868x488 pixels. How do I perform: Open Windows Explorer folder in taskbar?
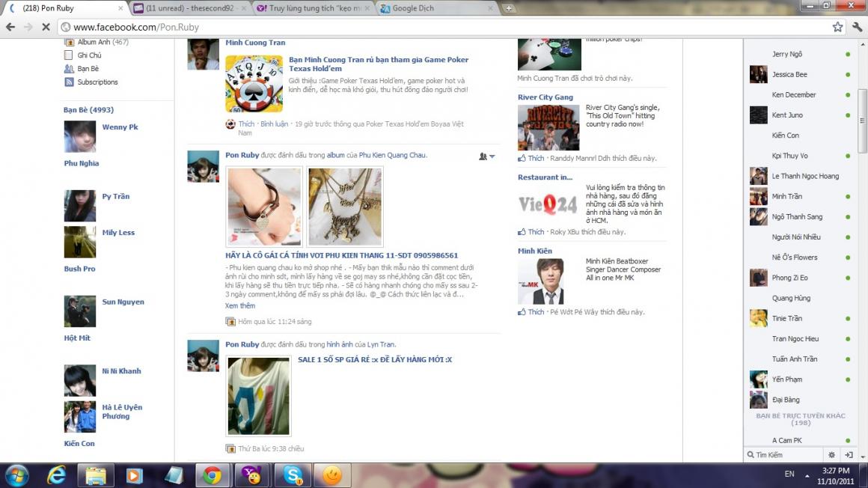pyautogui.click(x=96, y=475)
